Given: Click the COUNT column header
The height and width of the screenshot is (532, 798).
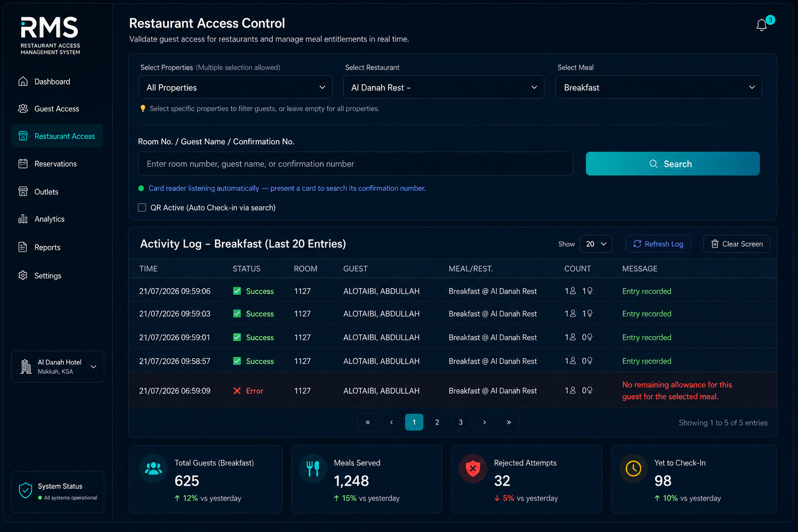Looking at the screenshot, I should point(578,269).
